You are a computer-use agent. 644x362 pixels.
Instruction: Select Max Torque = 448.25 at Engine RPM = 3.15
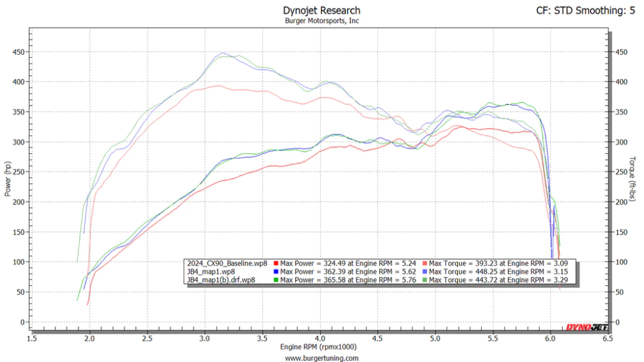(498, 272)
